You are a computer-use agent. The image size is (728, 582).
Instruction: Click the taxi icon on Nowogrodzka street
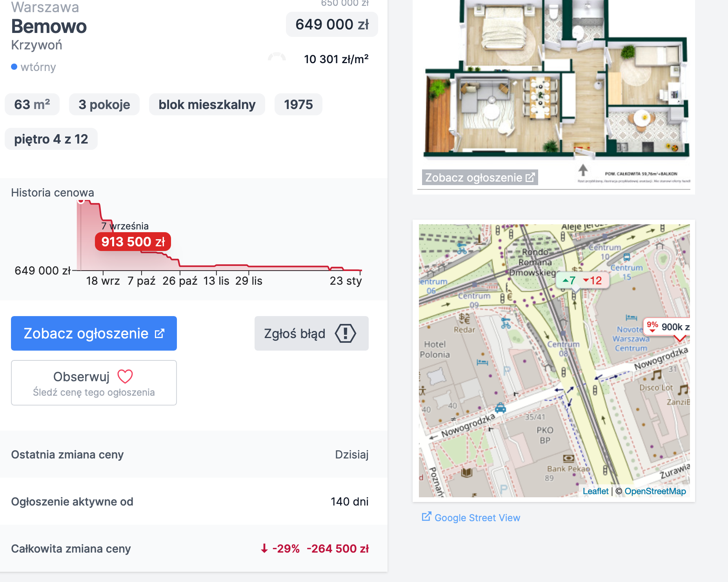[500, 408]
